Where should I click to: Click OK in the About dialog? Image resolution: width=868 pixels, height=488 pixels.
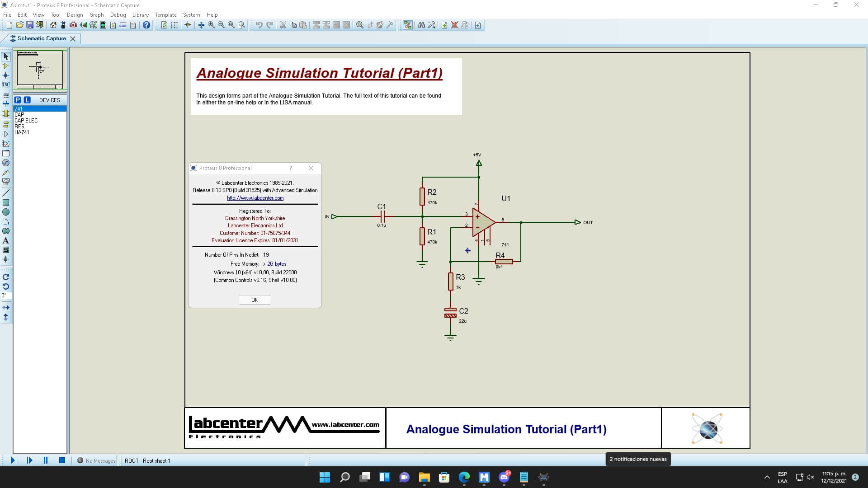(255, 300)
